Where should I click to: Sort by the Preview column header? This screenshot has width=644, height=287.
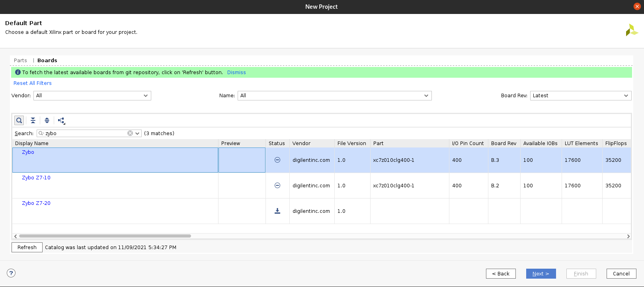tap(242, 143)
